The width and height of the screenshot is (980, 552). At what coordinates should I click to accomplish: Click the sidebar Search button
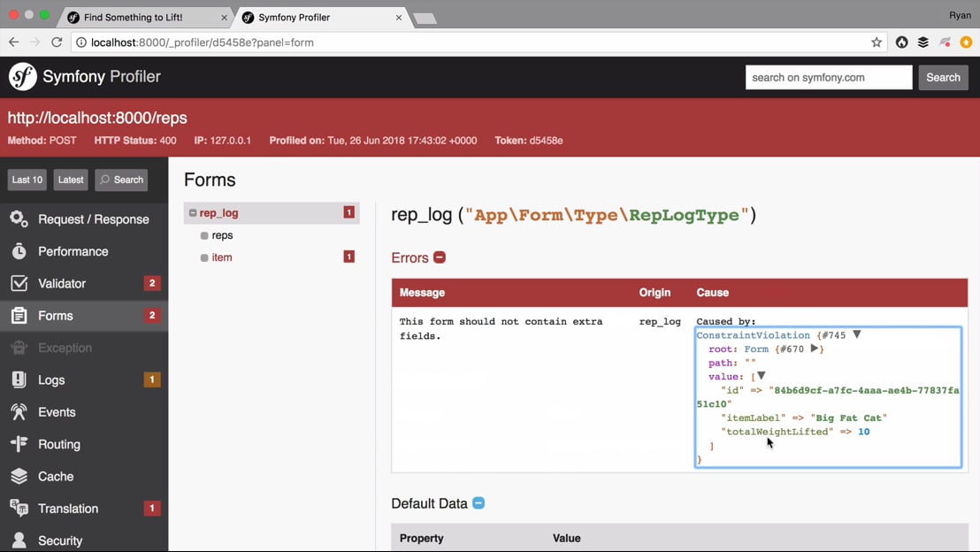pos(121,180)
